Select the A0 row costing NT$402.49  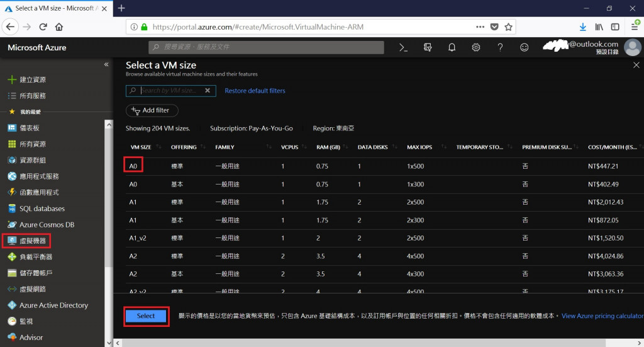tap(384, 184)
